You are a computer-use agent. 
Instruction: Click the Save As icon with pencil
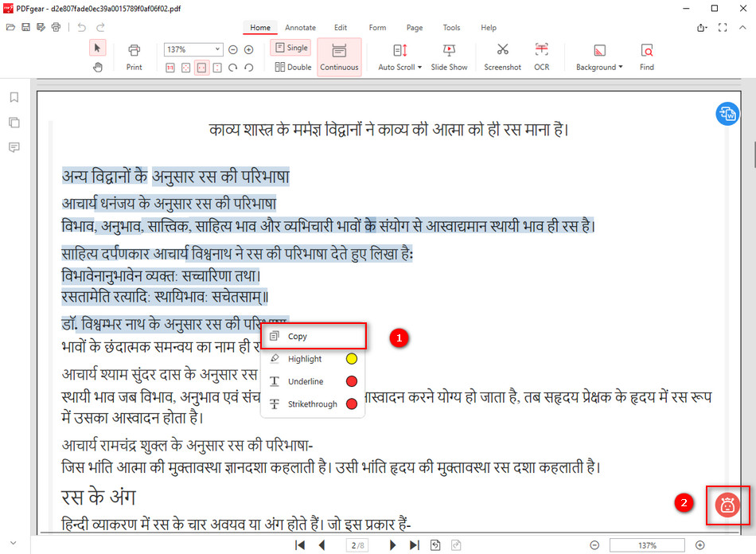tap(41, 28)
